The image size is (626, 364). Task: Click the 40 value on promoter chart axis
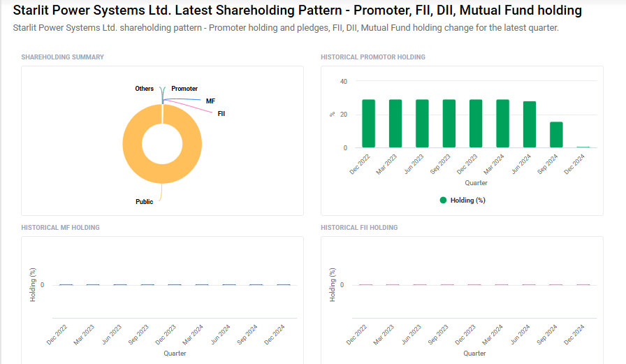click(x=343, y=82)
